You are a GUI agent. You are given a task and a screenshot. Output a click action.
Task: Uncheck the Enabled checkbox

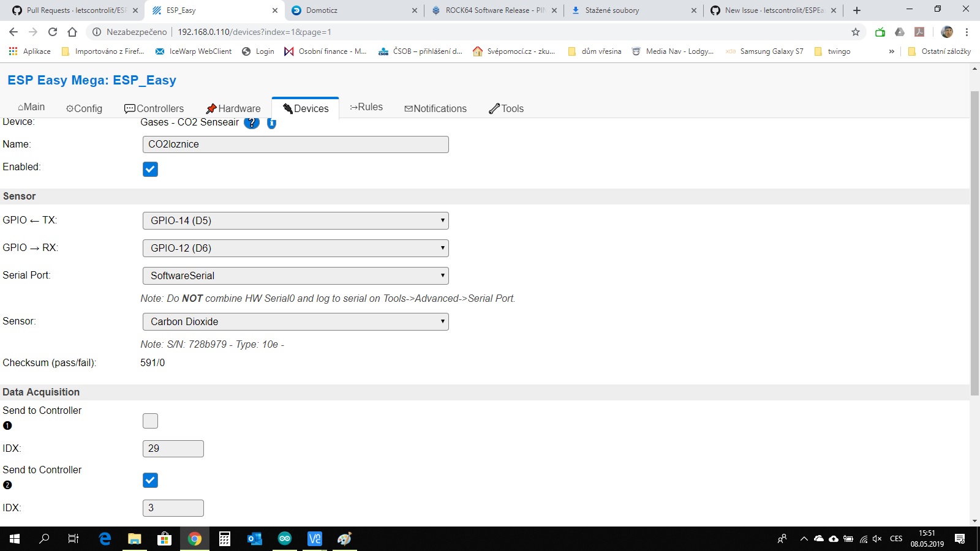coord(150,169)
